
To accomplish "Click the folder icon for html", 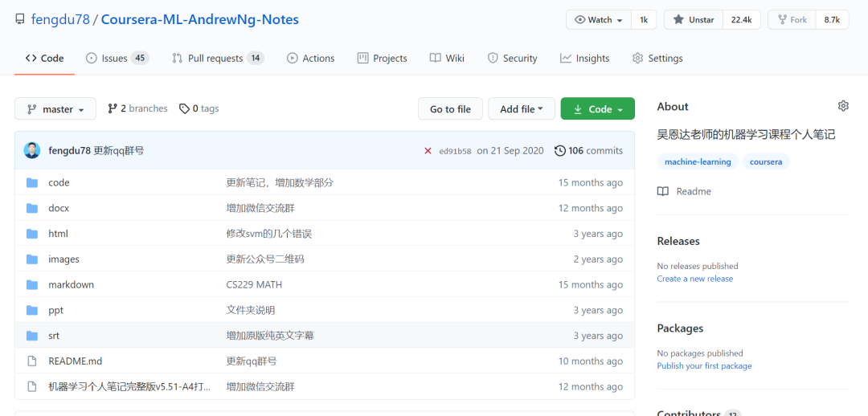I will 32,234.
